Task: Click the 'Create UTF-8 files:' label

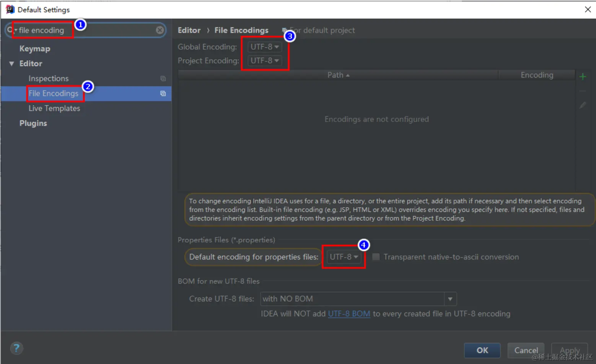Action: click(221, 299)
